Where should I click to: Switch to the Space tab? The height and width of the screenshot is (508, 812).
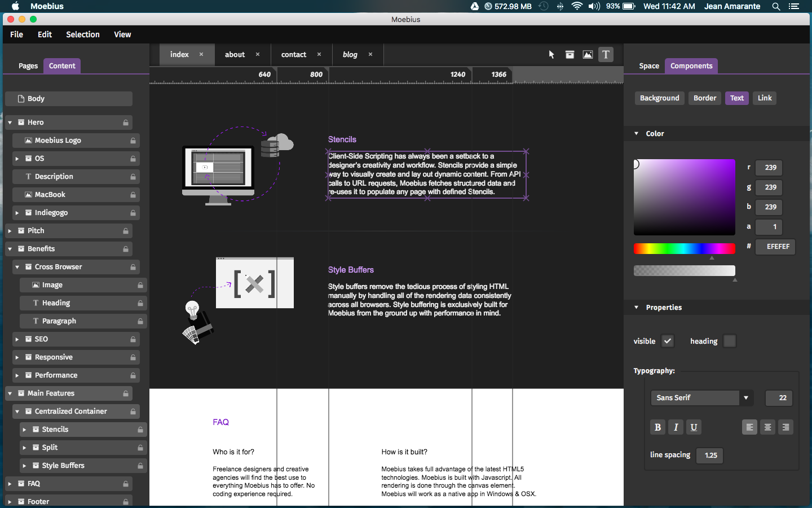(x=649, y=66)
